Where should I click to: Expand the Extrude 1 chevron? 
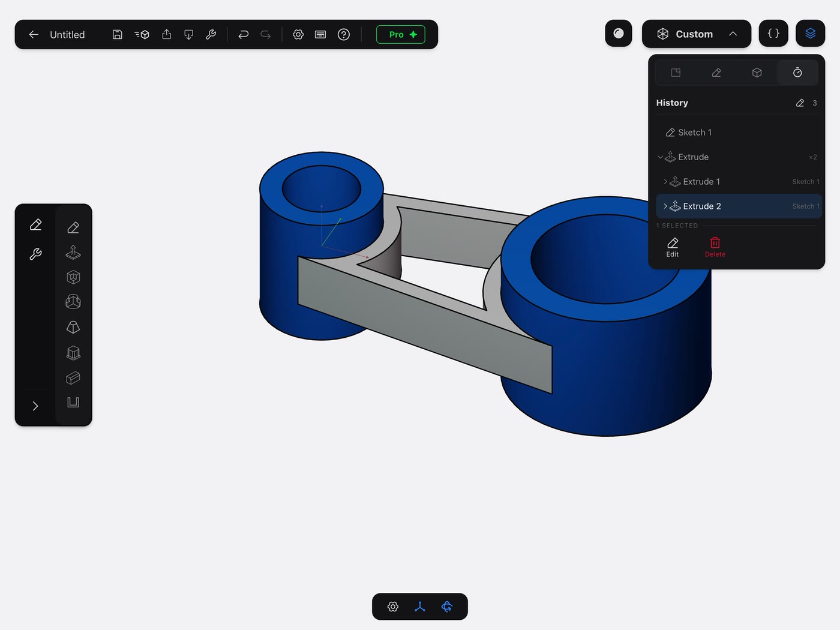pyautogui.click(x=665, y=182)
